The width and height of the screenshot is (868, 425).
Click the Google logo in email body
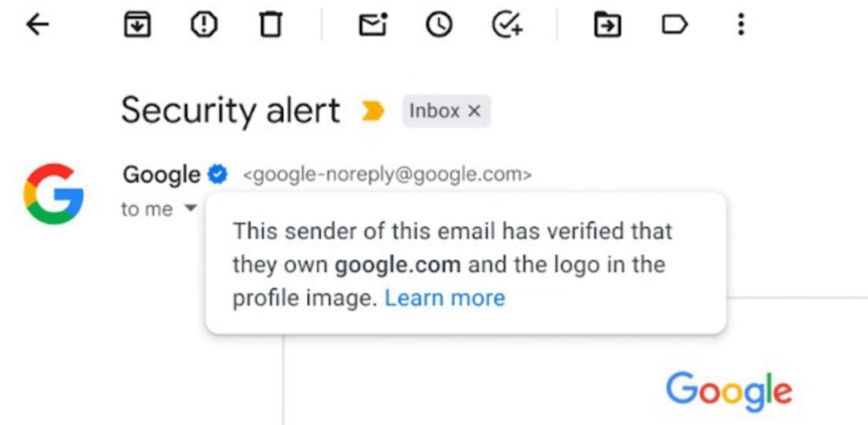pyautogui.click(x=729, y=392)
